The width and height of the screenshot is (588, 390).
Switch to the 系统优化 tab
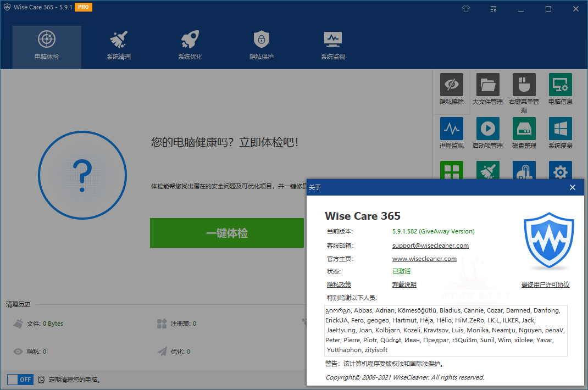pyautogui.click(x=190, y=46)
